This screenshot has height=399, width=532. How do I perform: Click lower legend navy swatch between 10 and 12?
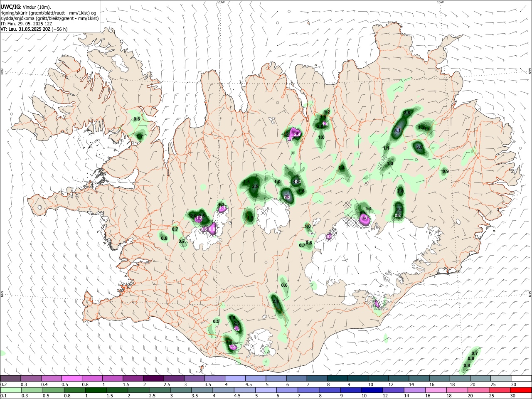(372, 390)
